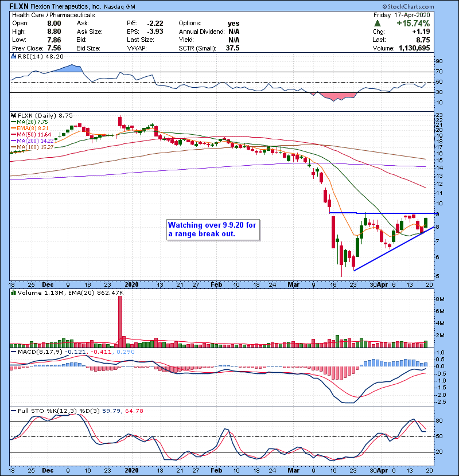Click the Nasdaq GM exchange label
Viewport: 459px width, 476px height.
point(119,7)
